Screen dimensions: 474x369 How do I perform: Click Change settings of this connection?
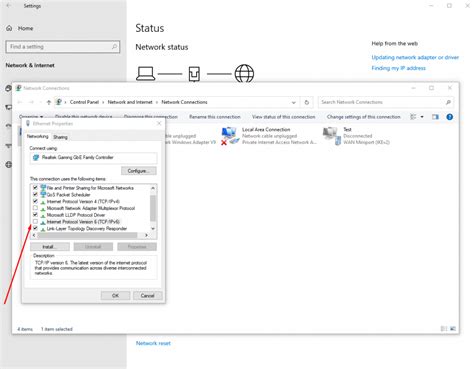(x=363, y=117)
